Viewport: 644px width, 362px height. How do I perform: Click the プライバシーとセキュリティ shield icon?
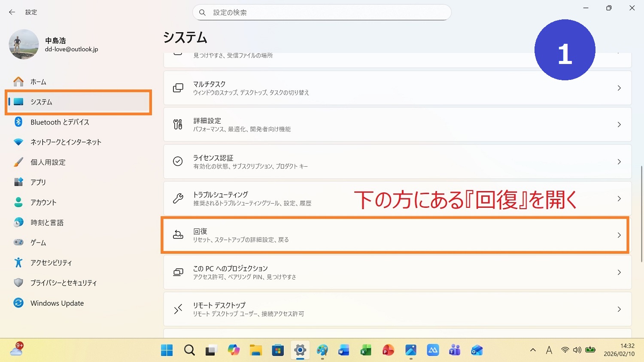18,283
